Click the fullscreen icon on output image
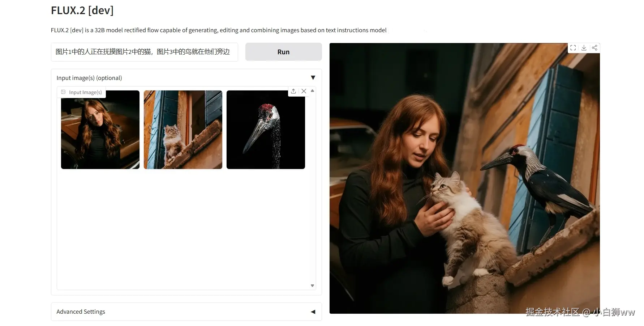The width and height of the screenshot is (644, 326). pos(573,48)
